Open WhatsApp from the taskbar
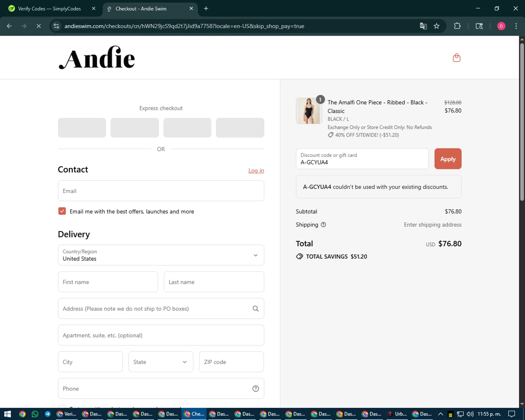The image size is (525, 420). [35, 414]
